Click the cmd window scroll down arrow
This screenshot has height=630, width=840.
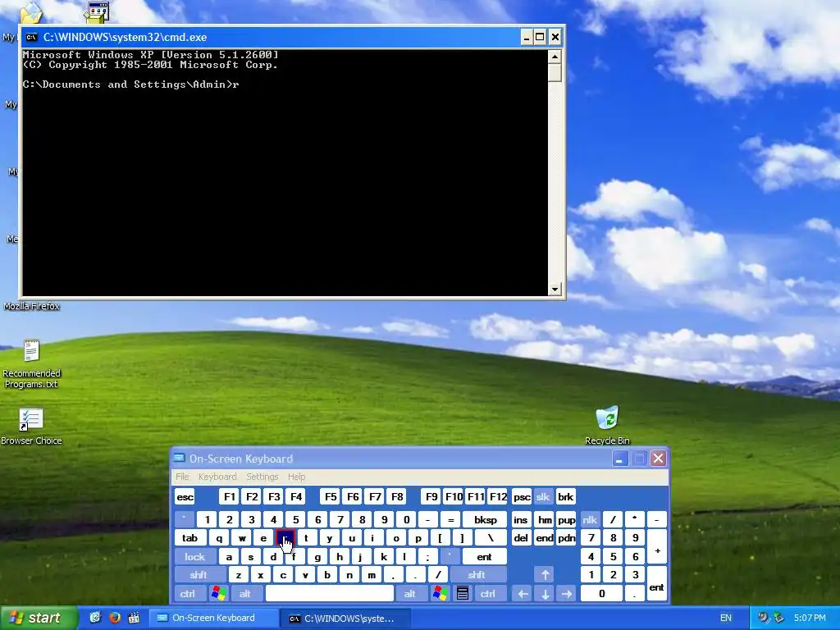(x=555, y=290)
